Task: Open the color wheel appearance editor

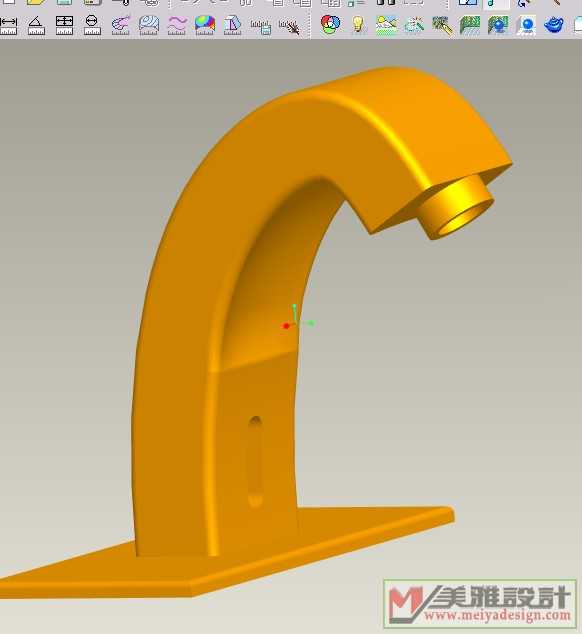Action: (330, 24)
